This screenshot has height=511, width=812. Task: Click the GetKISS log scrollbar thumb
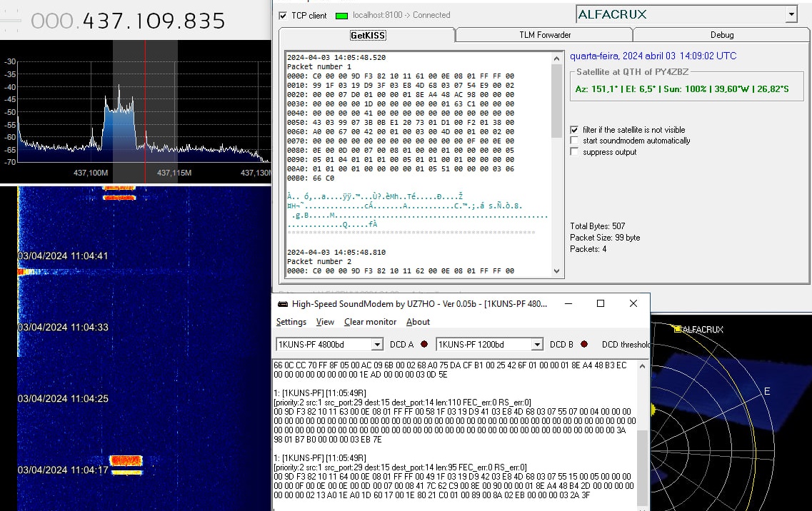(557, 101)
